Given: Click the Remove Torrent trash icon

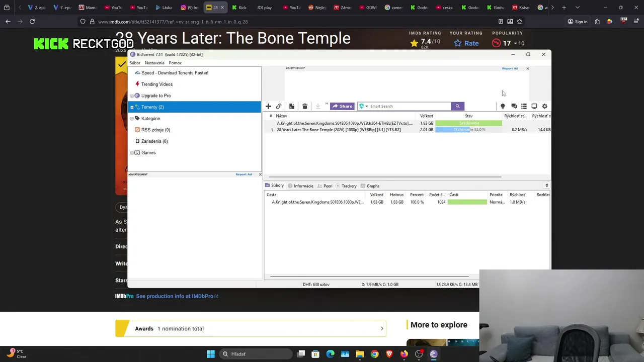Looking at the screenshot, I should [304, 106].
